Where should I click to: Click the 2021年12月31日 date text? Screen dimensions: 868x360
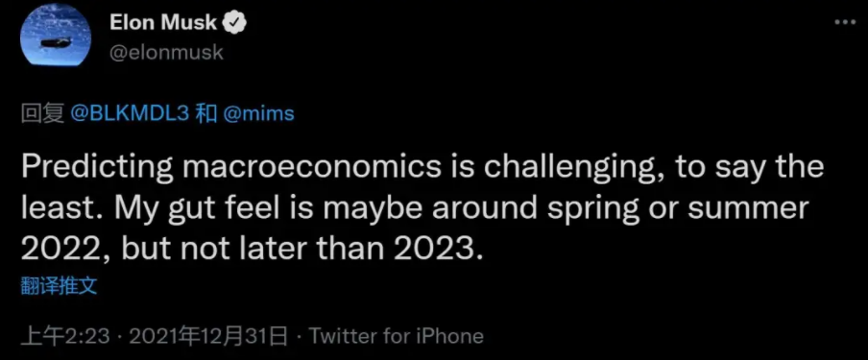click(207, 336)
